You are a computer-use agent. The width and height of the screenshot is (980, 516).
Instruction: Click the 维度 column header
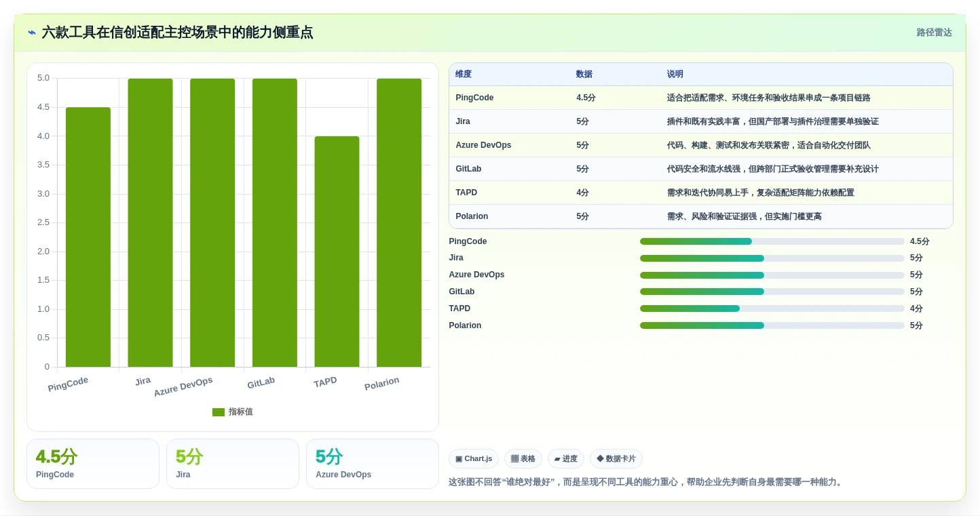click(464, 75)
